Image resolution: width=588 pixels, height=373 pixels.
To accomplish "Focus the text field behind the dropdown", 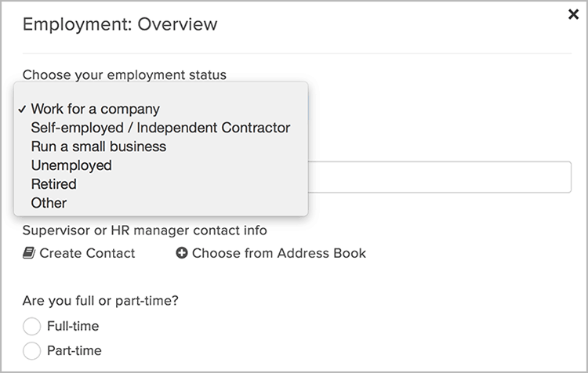I will pyautogui.click(x=439, y=177).
